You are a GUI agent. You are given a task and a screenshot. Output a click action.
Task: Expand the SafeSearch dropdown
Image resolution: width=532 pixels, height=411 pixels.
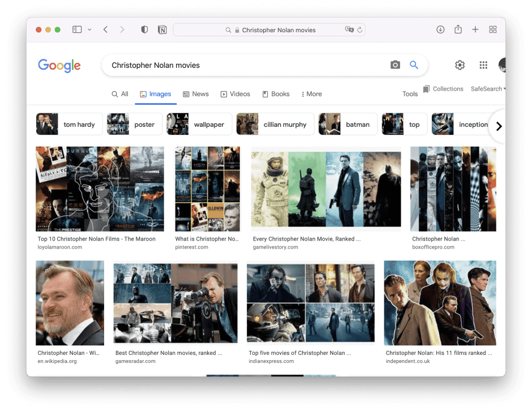(488, 89)
